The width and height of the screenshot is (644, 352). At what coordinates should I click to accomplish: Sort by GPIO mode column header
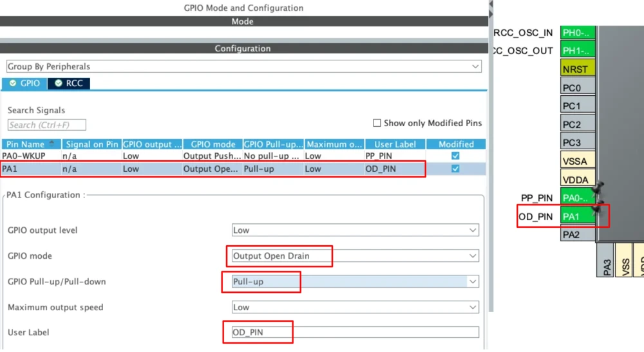[213, 144]
